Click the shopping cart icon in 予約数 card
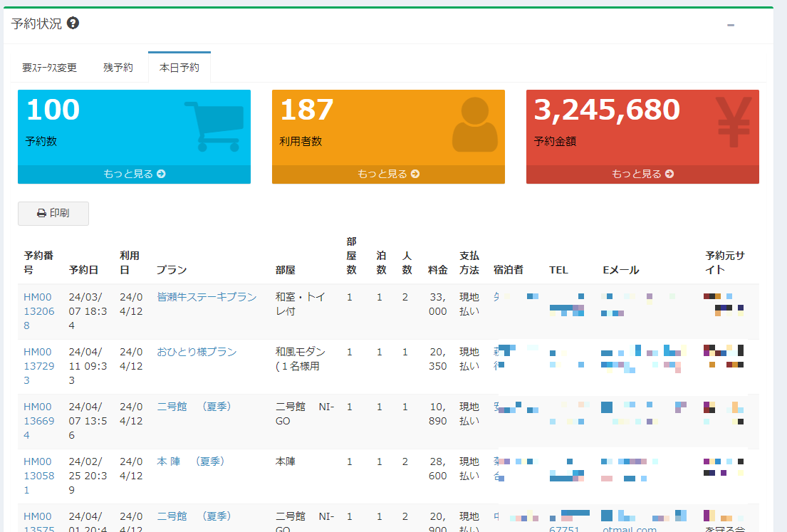The image size is (787, 532). (x=214, y=127)
